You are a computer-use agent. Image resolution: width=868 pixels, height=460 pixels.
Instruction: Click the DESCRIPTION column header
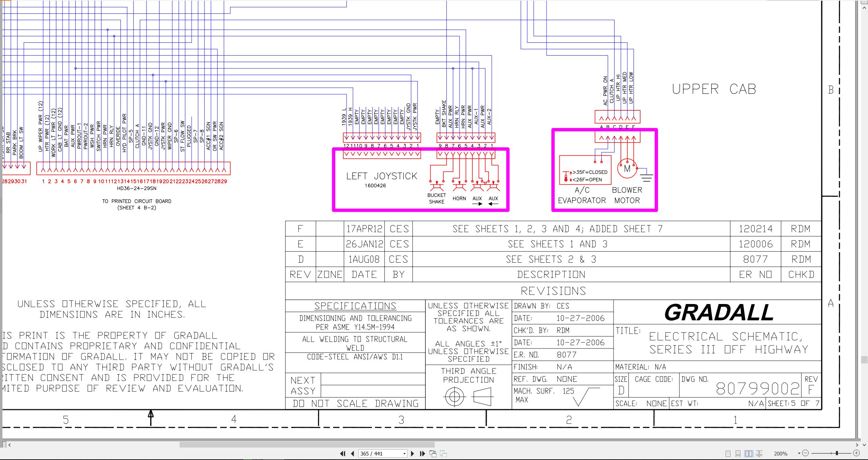coord(551,274)
